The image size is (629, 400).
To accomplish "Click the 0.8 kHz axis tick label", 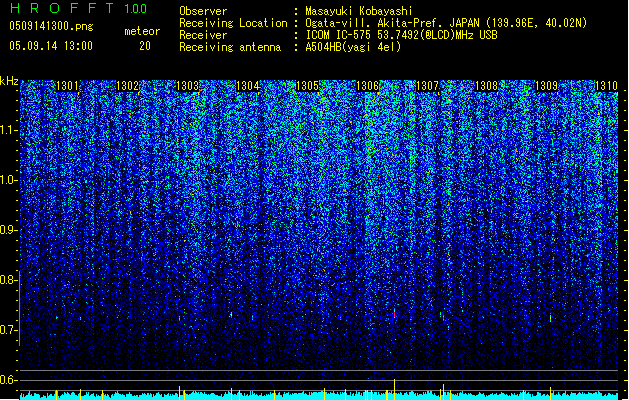I will click(8, 280).
